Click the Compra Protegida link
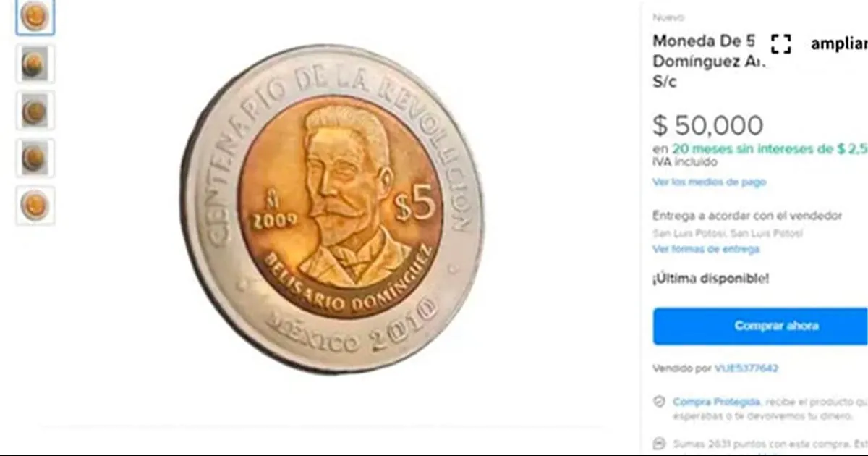Screen dimensions: 868x456 point(716,402)
